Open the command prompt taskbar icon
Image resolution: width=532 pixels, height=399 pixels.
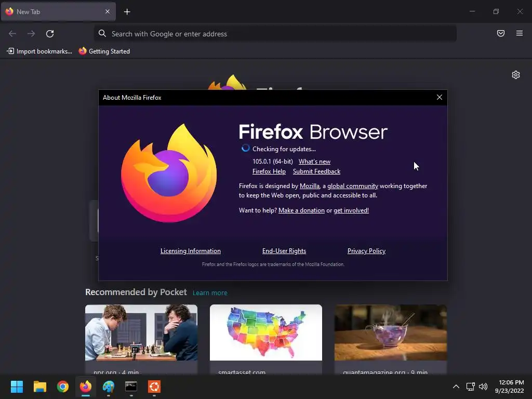(131, 387)
